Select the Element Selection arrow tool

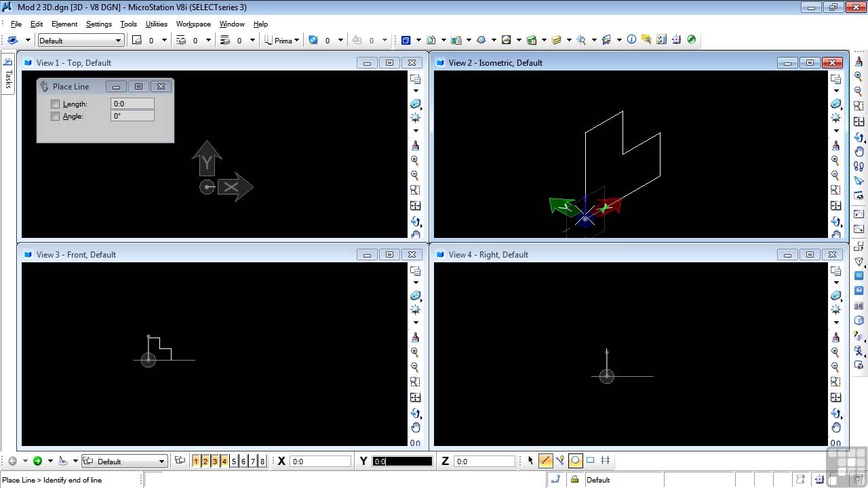pos(530,461)
